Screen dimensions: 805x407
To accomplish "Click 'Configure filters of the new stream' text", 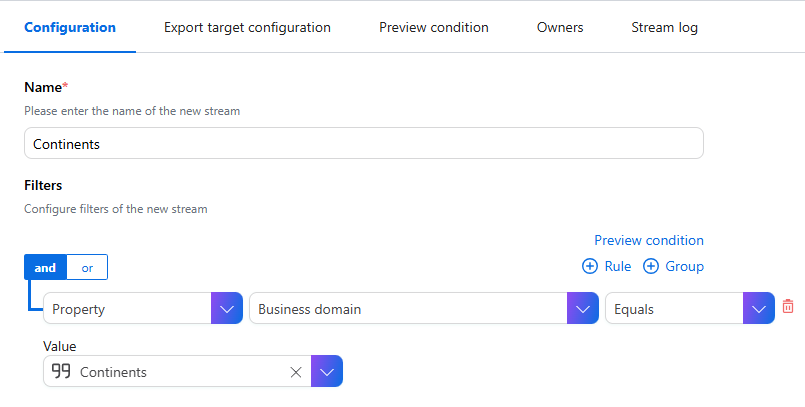I will coord(116,209).
